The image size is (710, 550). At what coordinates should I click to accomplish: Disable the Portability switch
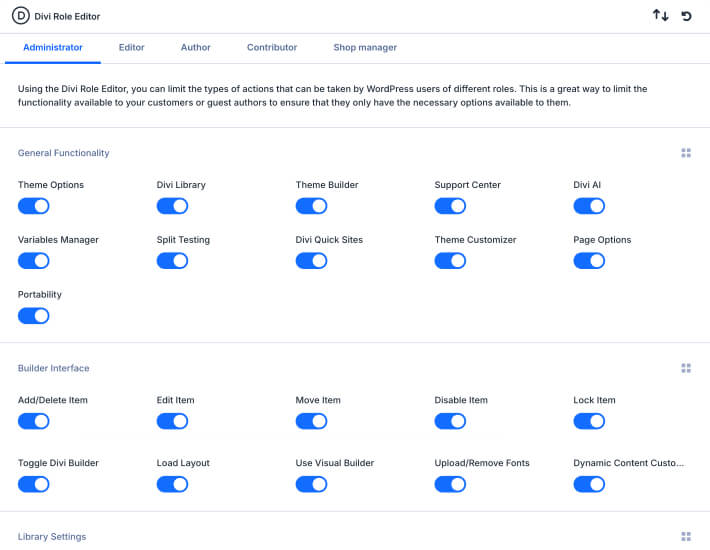click(x=34, y=316)
